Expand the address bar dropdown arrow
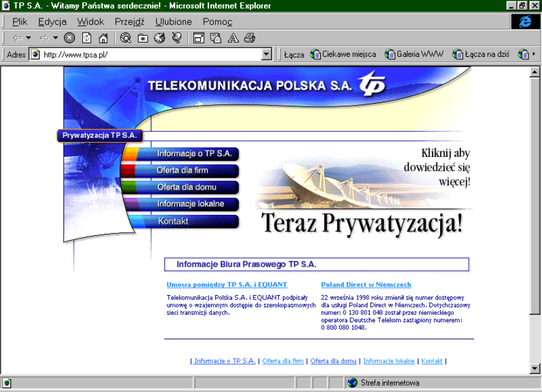The height and width of the screenshot is (392, 542). (266, 54)
